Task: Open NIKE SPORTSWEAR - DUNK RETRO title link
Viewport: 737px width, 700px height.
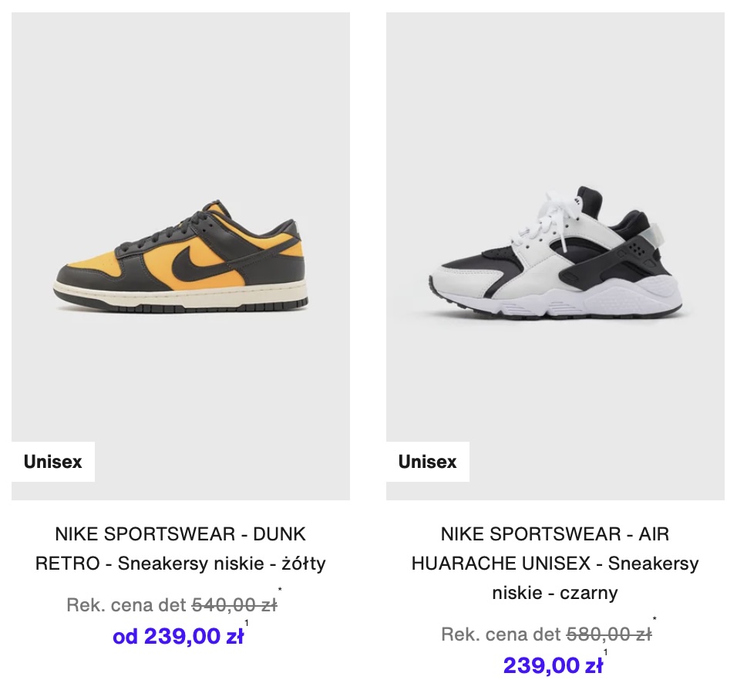Action: tap(180, 549)
